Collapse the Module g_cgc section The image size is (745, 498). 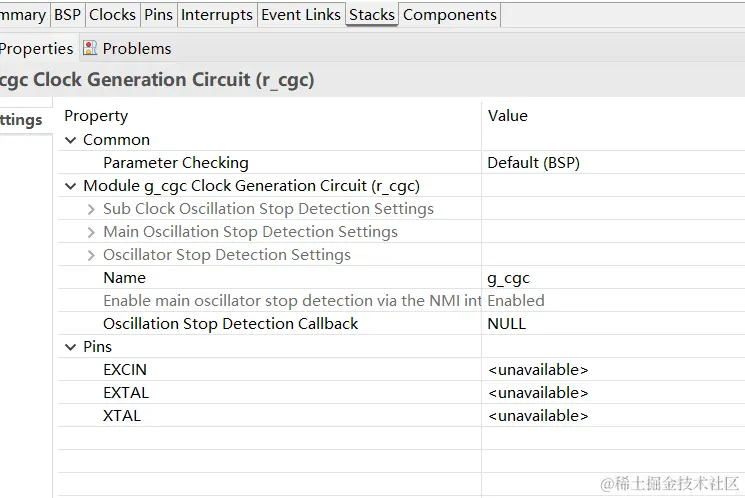(x=71, y=186)
